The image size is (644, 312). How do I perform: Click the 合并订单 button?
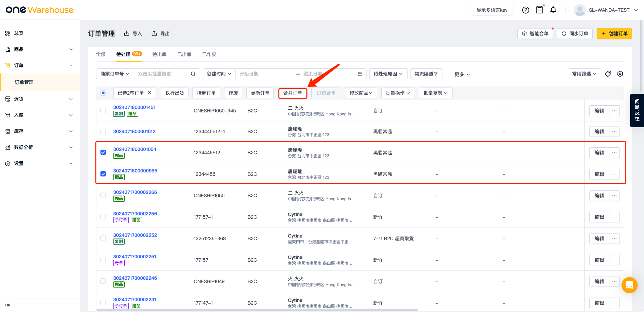(x=293, y=93)
